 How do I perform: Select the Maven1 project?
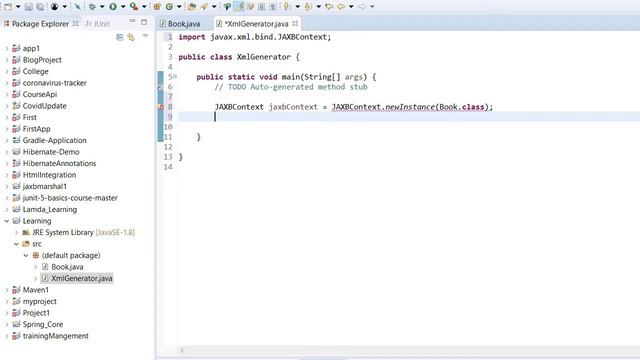pyautogui.click(x=35, y=290)
